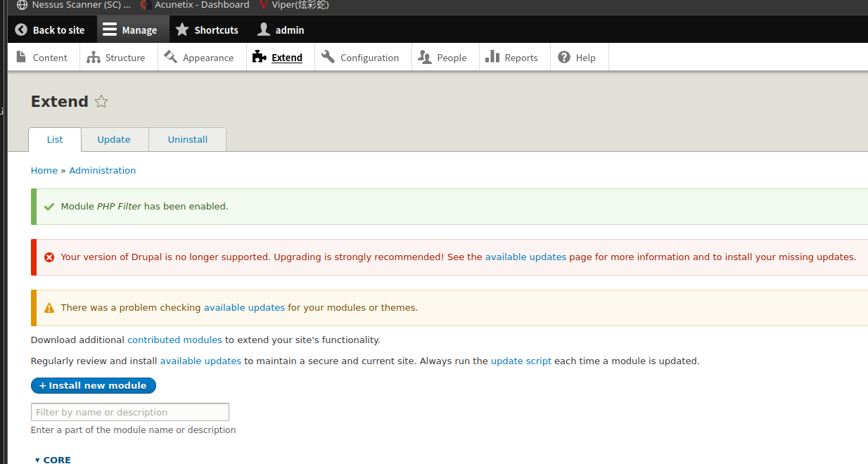The image size is (868, 464).
Task: Open admin account toolbar label
Action: (290, 30)
